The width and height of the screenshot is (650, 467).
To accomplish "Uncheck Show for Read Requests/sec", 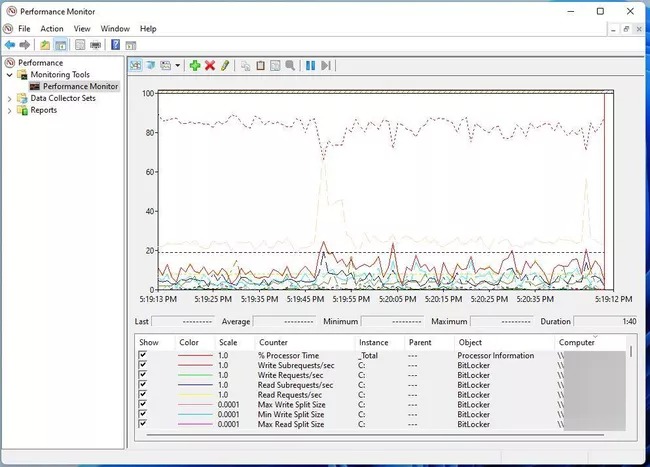I will coord(143,394).
